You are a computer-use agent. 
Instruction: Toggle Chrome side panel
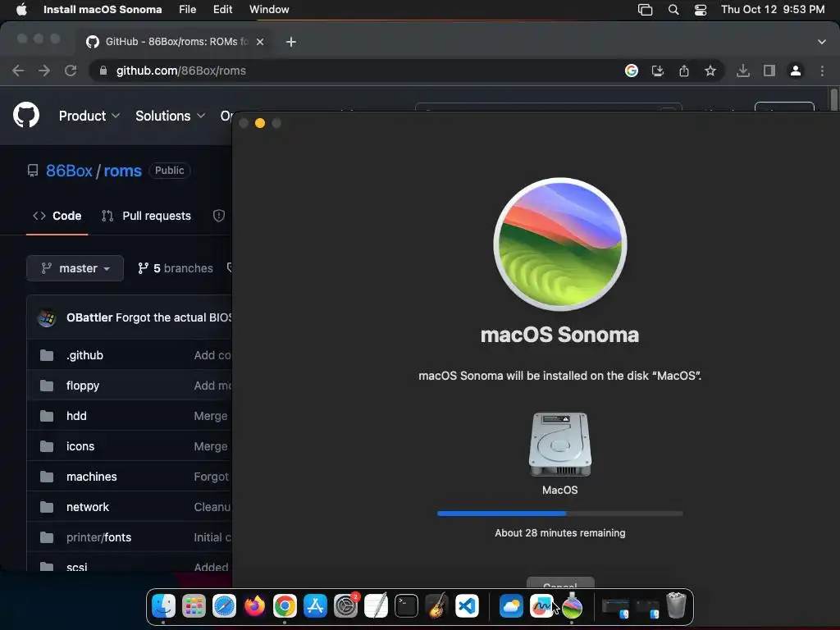(x=769, y=71)
